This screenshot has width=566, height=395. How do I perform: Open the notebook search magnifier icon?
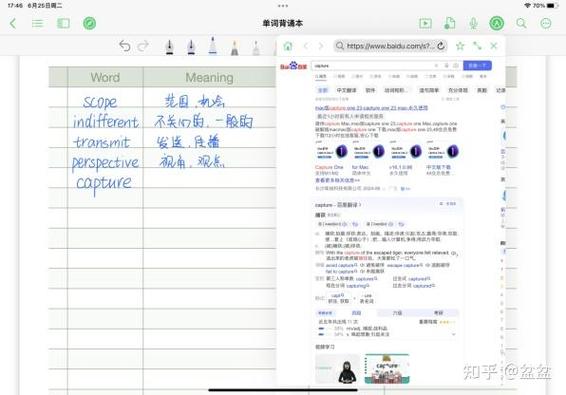click(x=521, y=23)
